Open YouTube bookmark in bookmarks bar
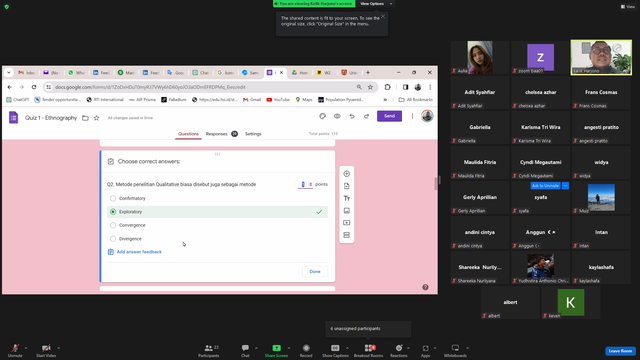640x360 pixels. 278,100
